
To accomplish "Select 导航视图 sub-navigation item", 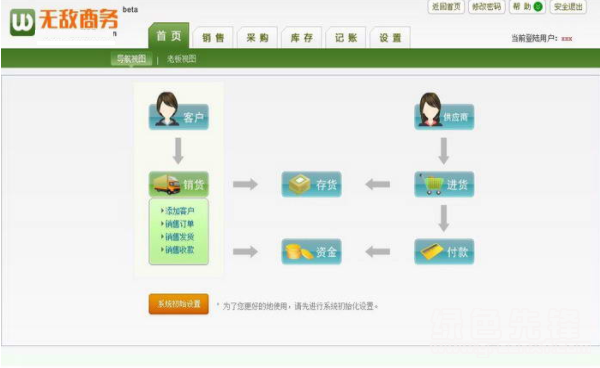I will coord(131,59).
